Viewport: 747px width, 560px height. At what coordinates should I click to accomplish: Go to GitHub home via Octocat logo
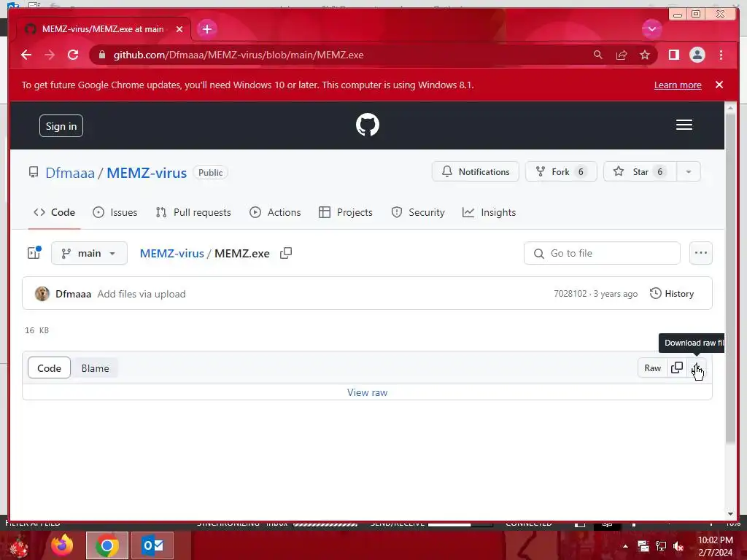pyautogui.click(x=368, y=125)
